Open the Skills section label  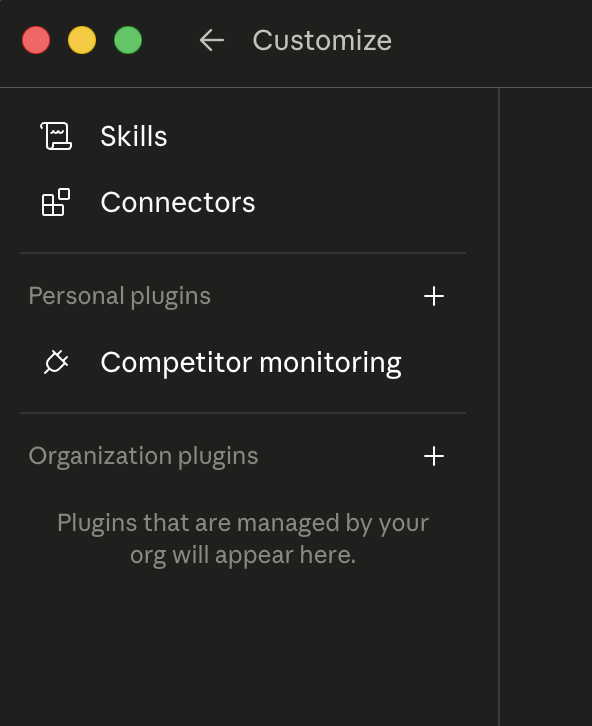tap(134, 136)
